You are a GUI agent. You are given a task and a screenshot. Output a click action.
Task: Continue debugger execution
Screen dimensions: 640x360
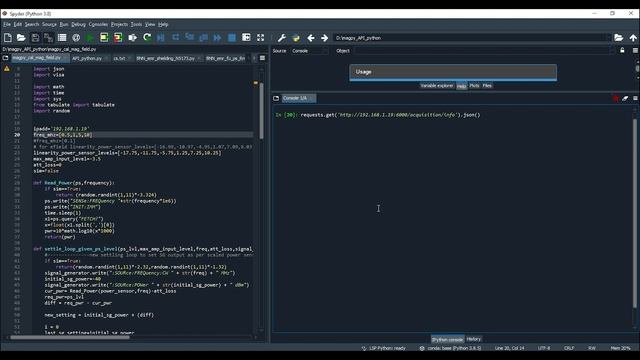(217, 38)
